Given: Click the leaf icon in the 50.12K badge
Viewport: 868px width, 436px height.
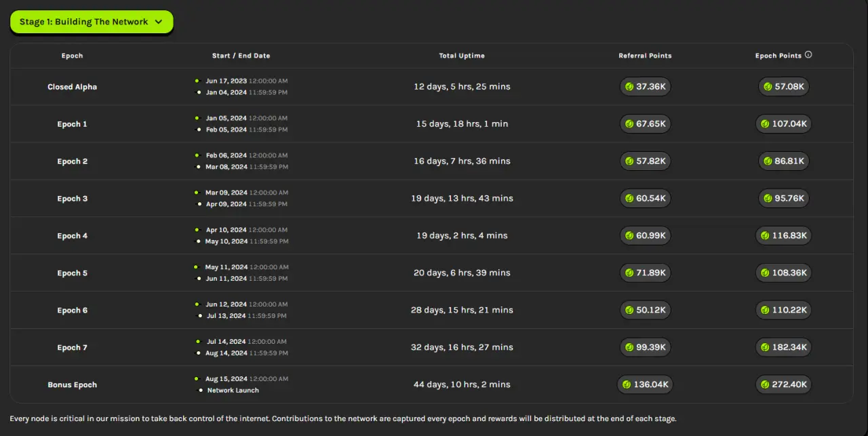Looking at the screenshot, I should pyautogui.click(x=629, y=311).
